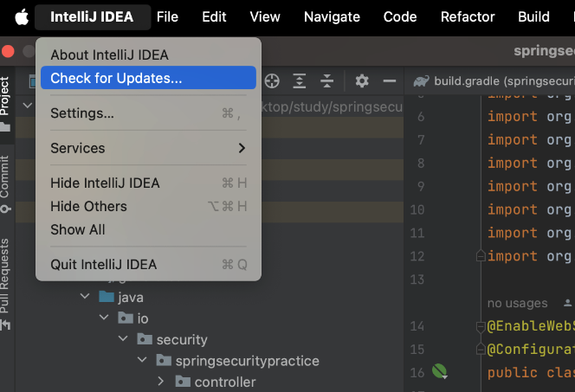The height and width of the screenshot is (392, 575).
Task: Select the java folder in the tree
Action: click(x=131, y=297)
